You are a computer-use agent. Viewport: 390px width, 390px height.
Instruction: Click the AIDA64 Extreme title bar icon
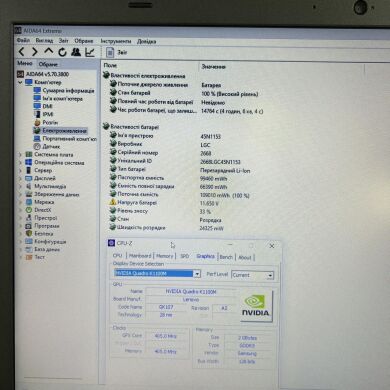pos(18,31)
